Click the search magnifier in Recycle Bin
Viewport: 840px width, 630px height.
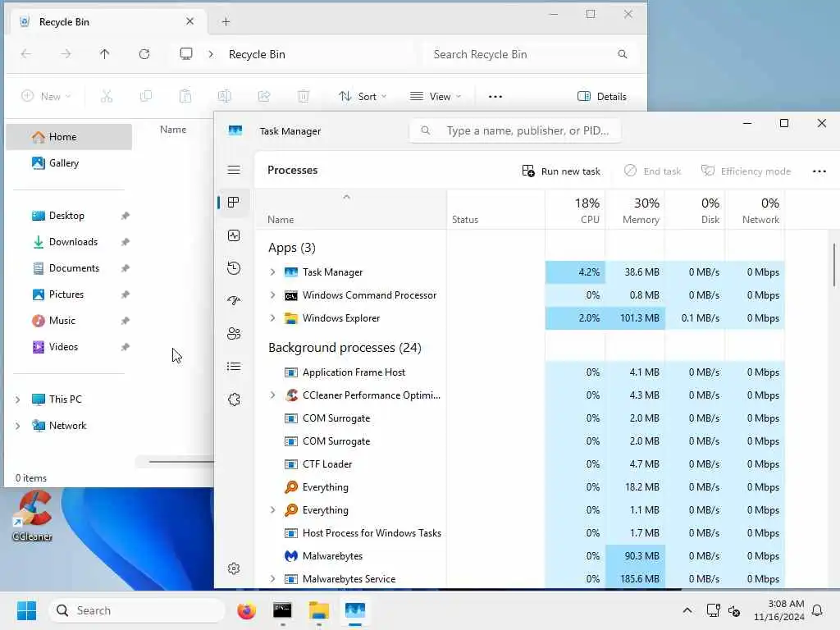pos(622,54)
